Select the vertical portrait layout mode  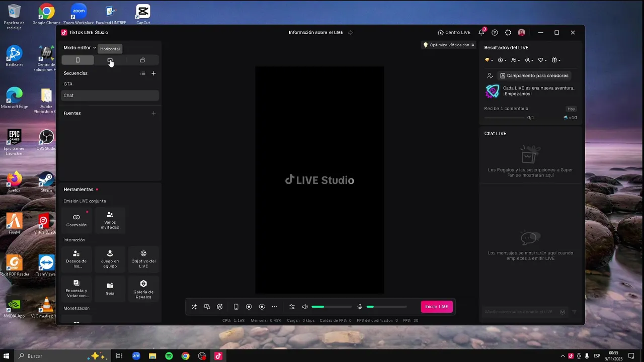77,60
